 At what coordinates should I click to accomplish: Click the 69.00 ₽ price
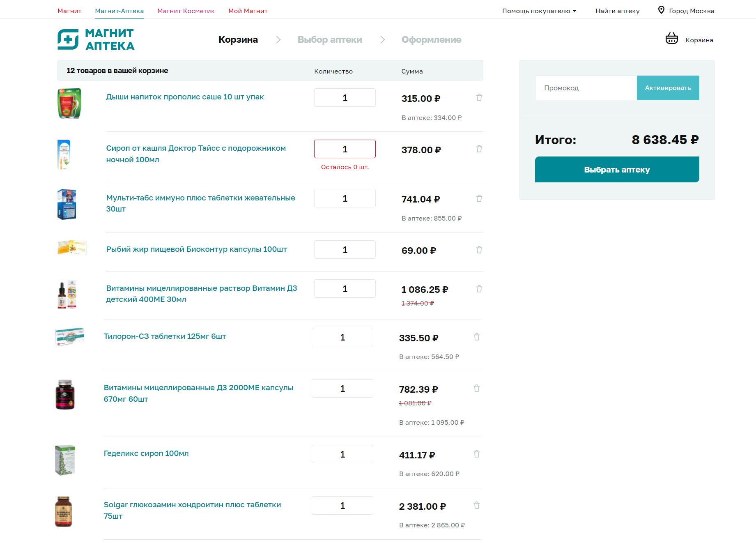(419, 251)
